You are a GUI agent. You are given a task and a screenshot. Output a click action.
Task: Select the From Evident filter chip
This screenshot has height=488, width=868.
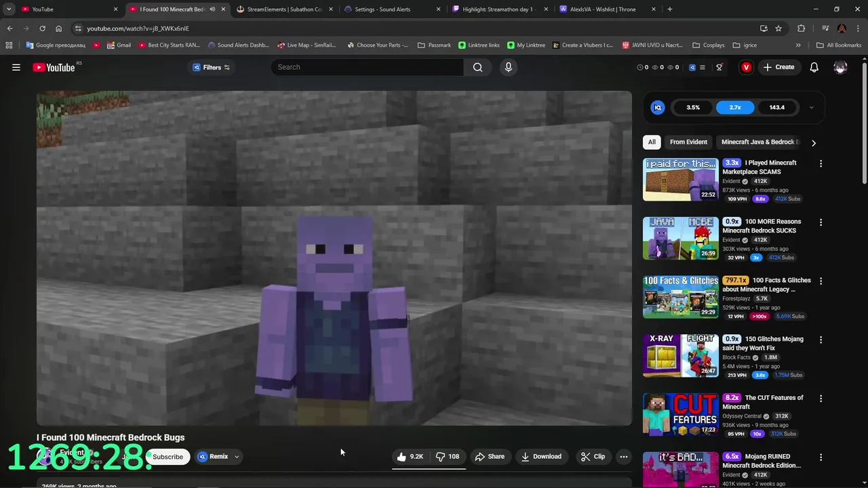click(688, 142)
